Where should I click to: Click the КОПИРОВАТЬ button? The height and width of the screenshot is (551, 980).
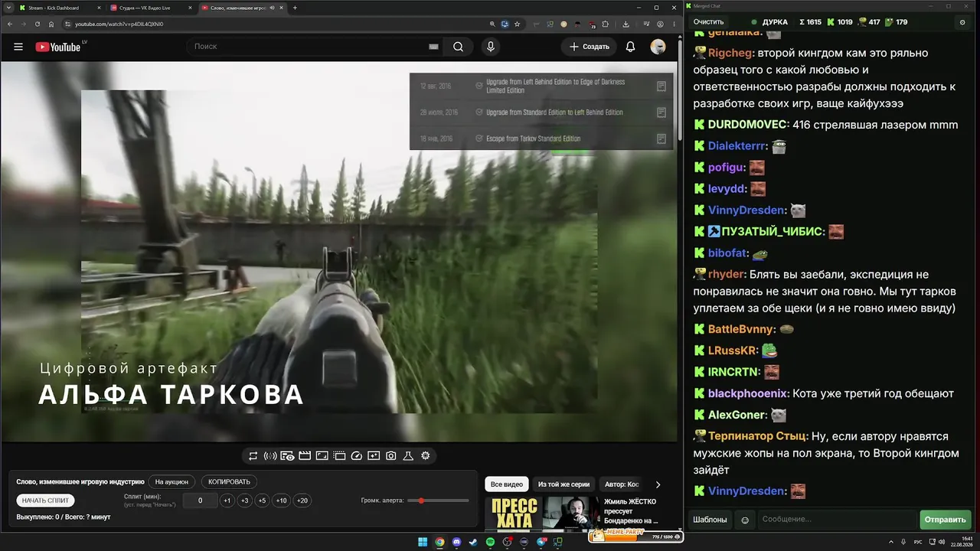click(x=230, y=482)
